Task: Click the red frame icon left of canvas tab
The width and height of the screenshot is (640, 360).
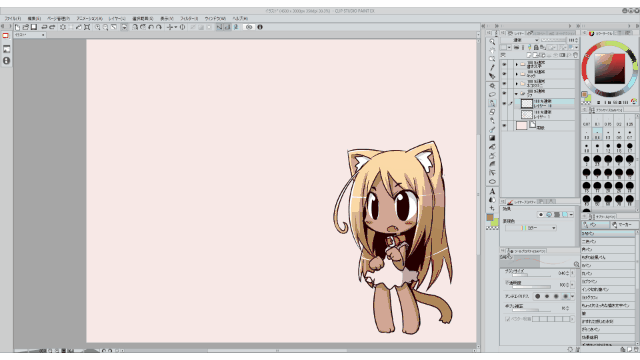Action: click(6, 36)
